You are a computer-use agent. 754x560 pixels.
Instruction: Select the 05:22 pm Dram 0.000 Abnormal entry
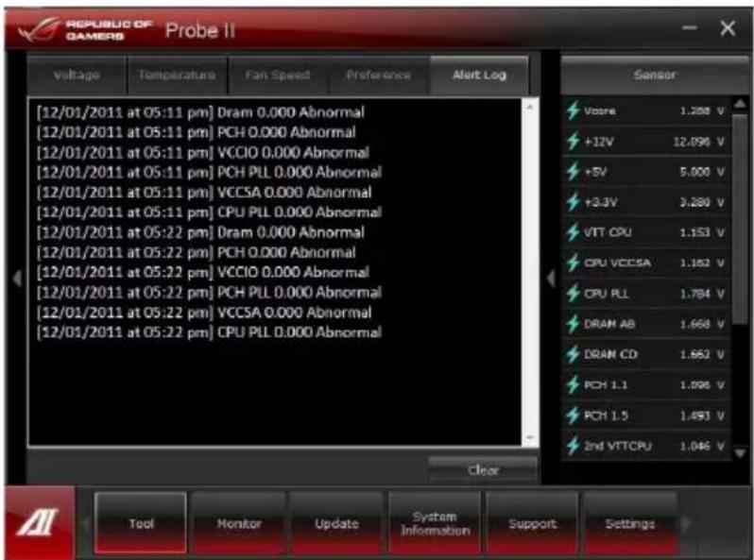pos(200,232)
